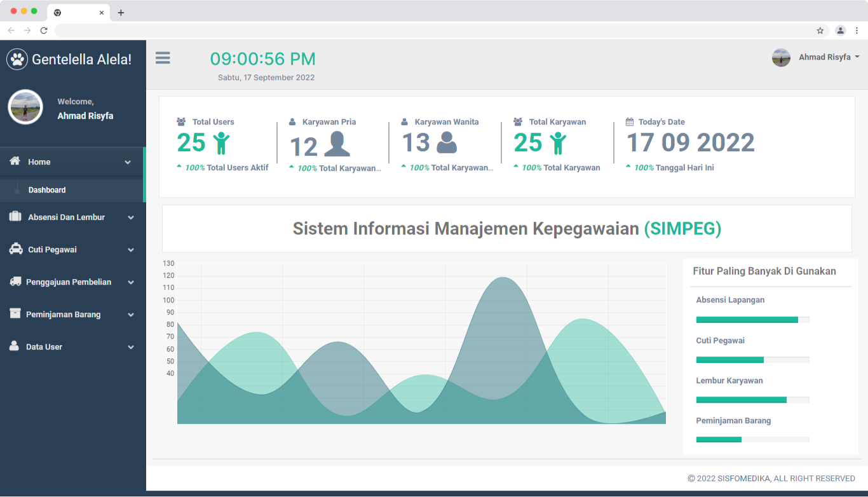The image size is (868, 497).
Task: Expand the Cuti Pegawai chevron
Action: (131, 250)
